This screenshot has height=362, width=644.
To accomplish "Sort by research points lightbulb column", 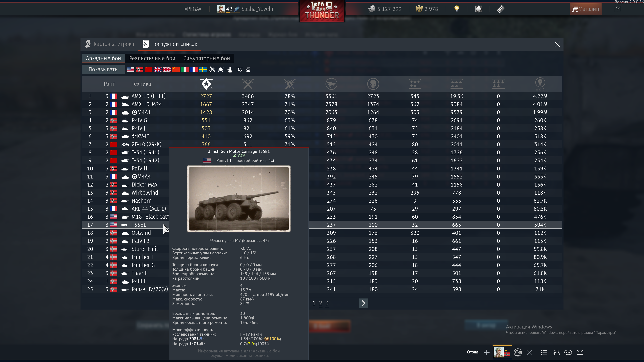I will coord(540,84).
